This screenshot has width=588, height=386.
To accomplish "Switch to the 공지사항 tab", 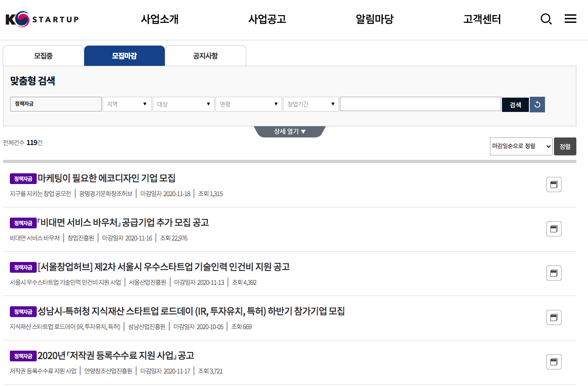I will coord(205,56).
